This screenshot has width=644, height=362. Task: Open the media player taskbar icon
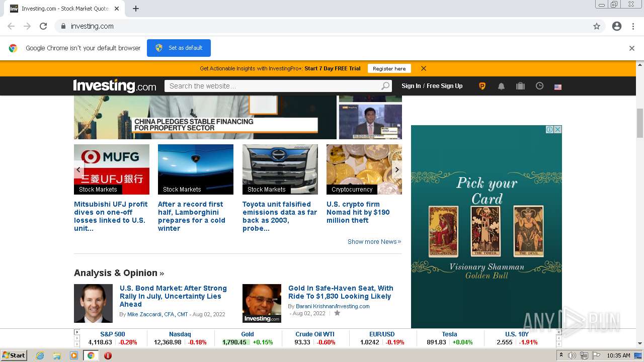[74, 355]
